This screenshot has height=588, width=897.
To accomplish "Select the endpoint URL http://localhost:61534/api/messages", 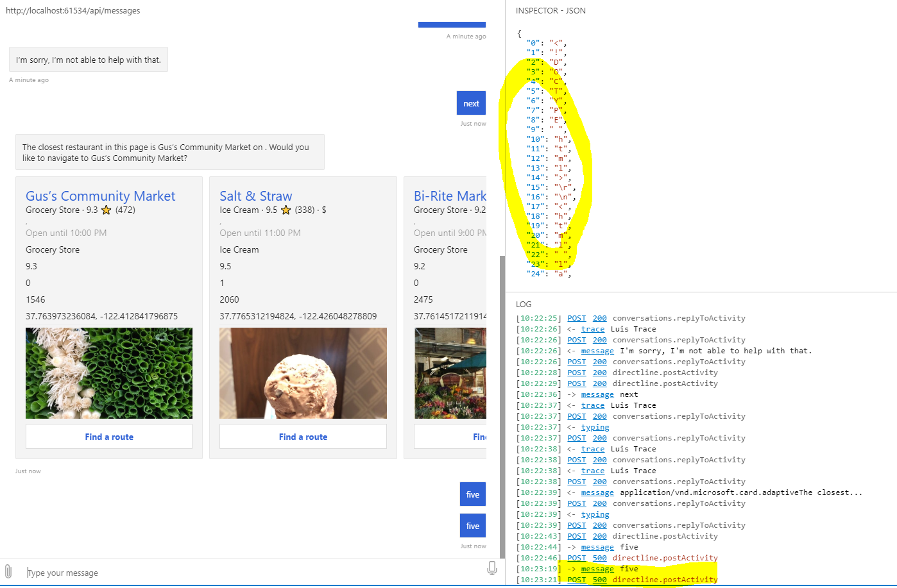I will point(73,11).
